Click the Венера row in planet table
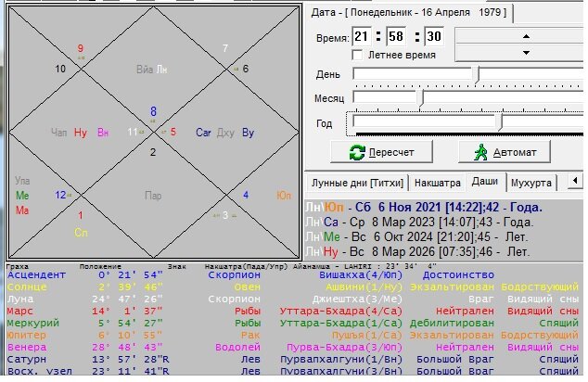 coord(292,347)
